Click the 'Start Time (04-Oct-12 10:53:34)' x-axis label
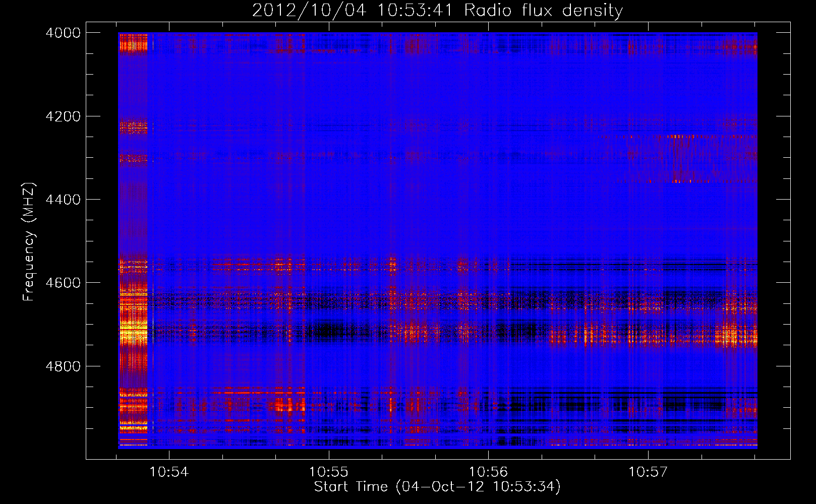 coord(437,487)
